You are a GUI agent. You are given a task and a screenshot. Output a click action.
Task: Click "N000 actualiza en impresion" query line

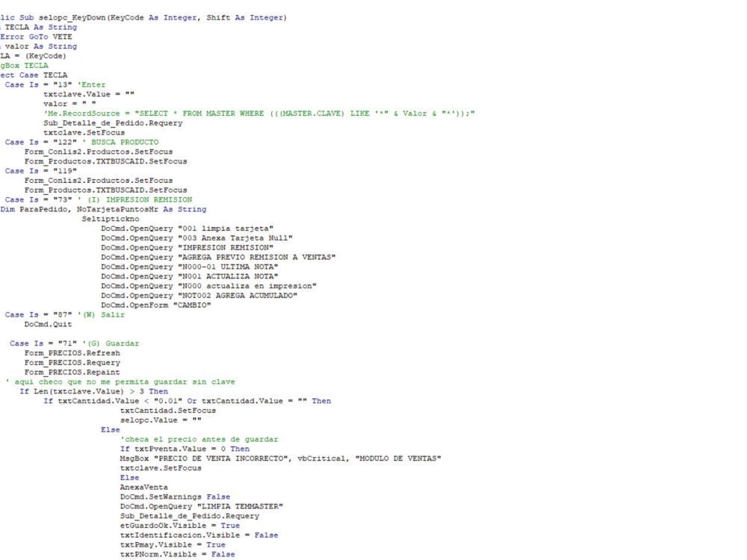(x=208, y=286)
